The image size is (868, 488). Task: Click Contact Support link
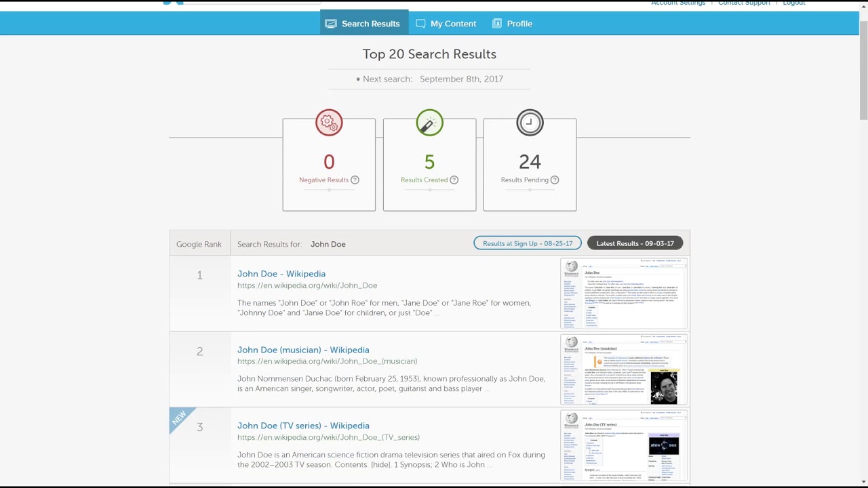[x=744, y=3]
